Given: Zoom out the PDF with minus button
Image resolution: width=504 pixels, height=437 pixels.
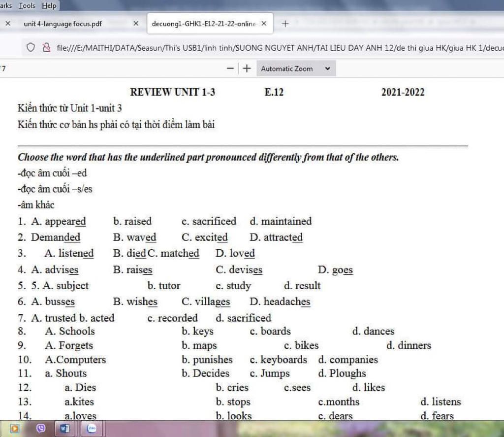Looking at the screenshot, I should click(230, 68).
